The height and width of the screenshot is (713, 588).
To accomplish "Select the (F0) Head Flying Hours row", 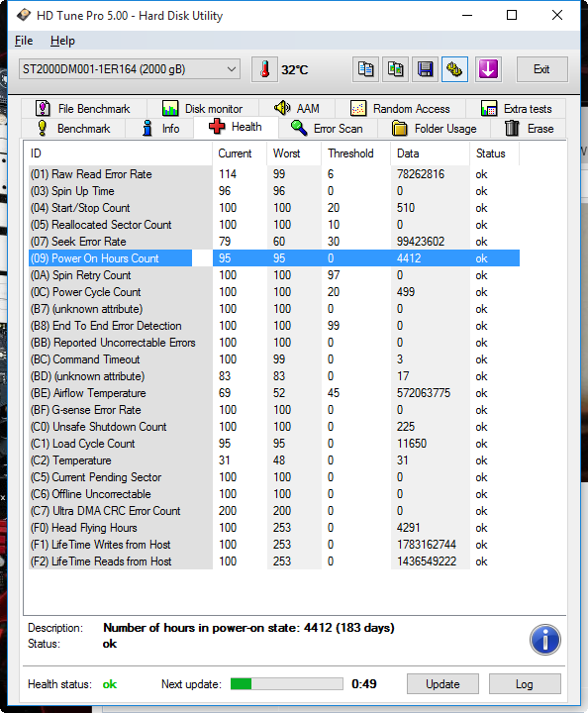I will click(274, 528).
